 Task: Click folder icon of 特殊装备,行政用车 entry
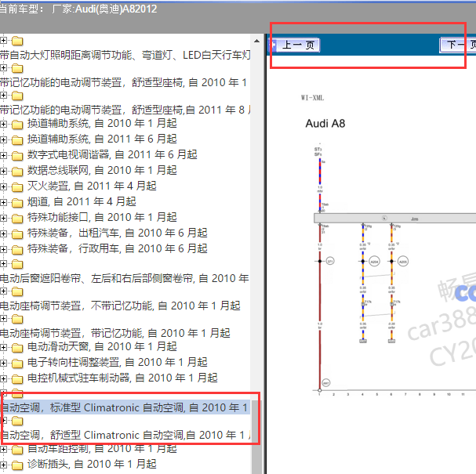point(17,250)
